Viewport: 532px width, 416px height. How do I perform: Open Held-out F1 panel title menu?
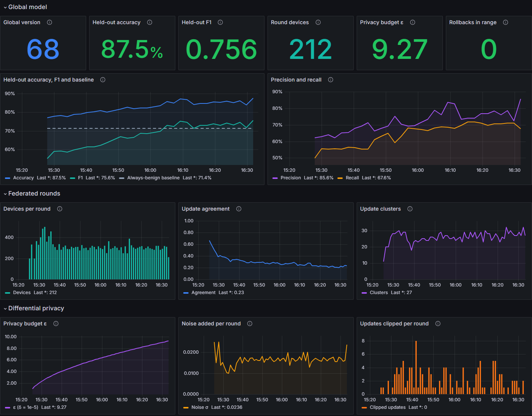[x=196, y=22]
